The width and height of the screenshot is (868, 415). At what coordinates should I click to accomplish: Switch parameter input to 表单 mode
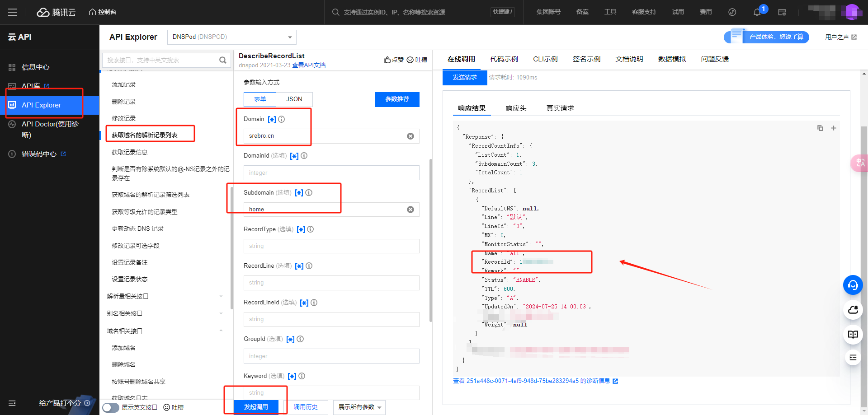(260, 99)
